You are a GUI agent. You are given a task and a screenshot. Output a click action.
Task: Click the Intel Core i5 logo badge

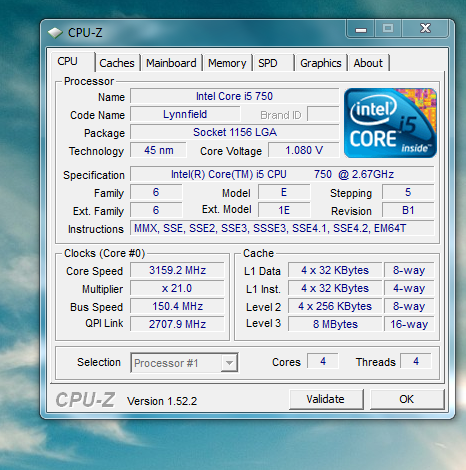390,123
